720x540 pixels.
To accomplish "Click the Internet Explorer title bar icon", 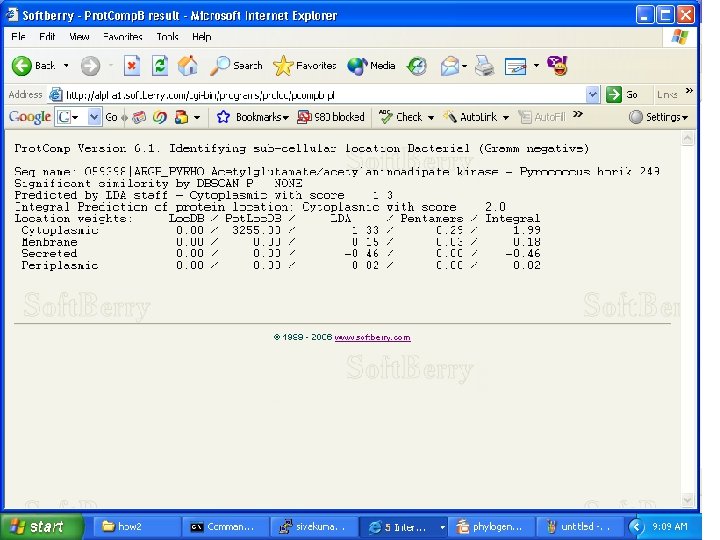I will (x=12, y=15).
